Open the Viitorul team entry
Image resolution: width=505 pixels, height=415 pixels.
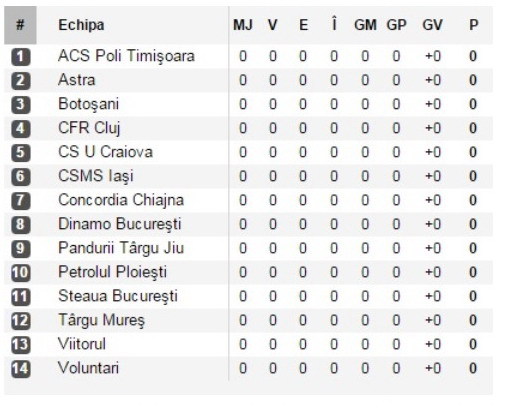tap(82, 344)
